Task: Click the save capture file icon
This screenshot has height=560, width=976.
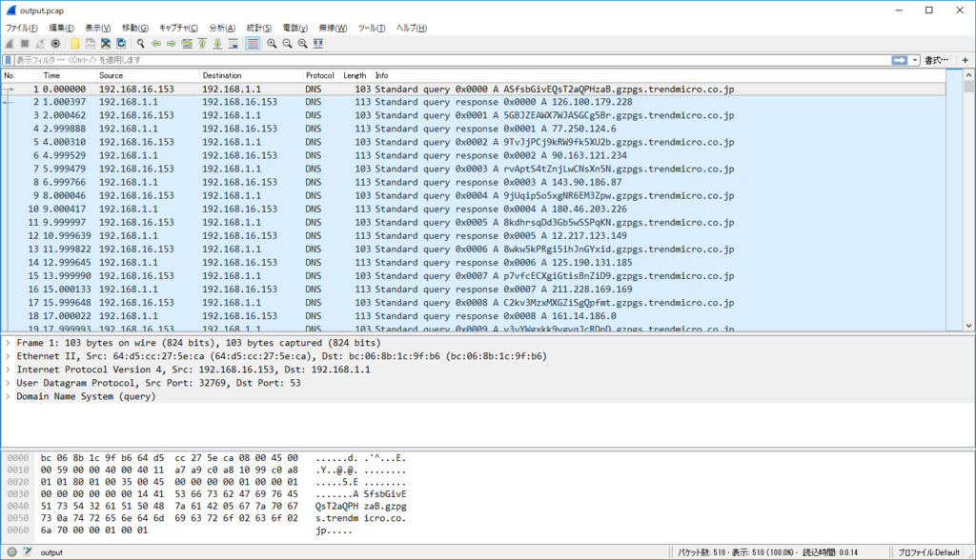Action: (x=91, y=44)
